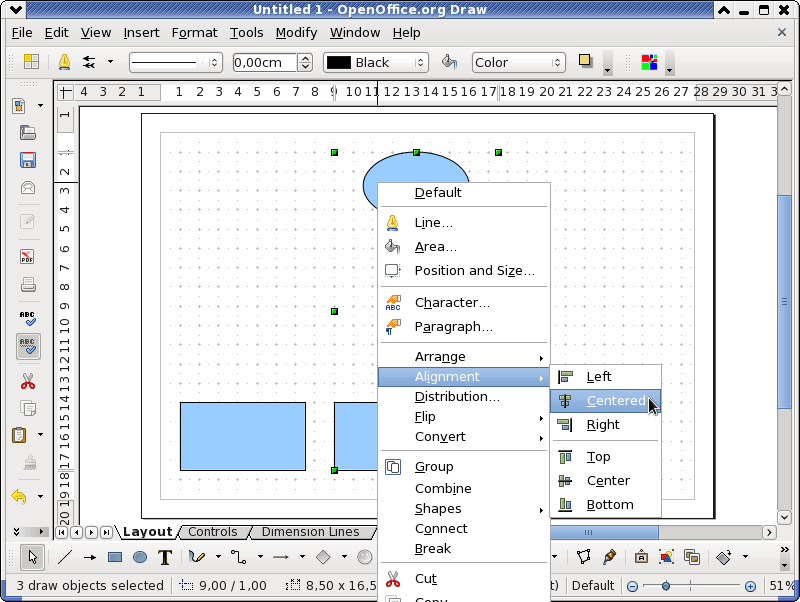The image size is (800, 602).
Task: Increase line width with stepper up
Action: click(305, 58)
